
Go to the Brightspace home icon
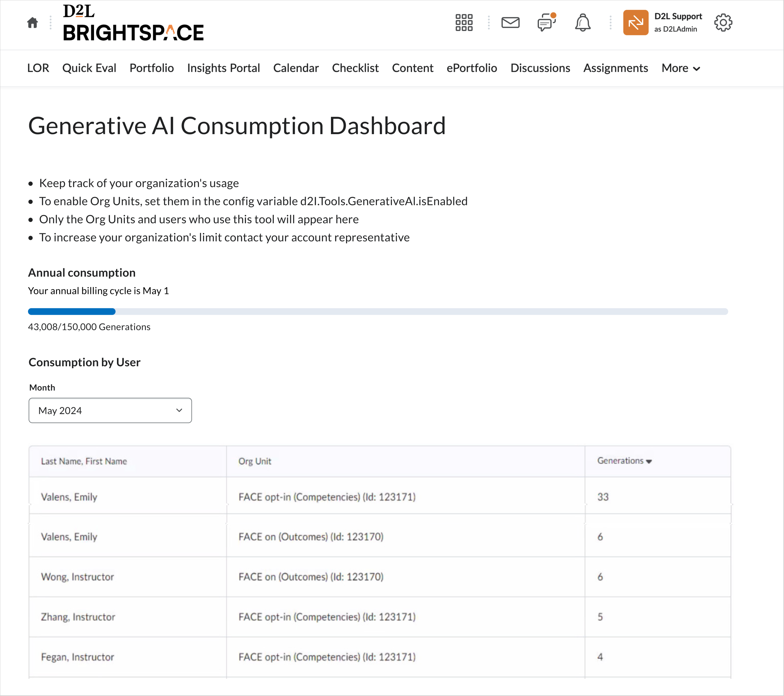point(33,23)
